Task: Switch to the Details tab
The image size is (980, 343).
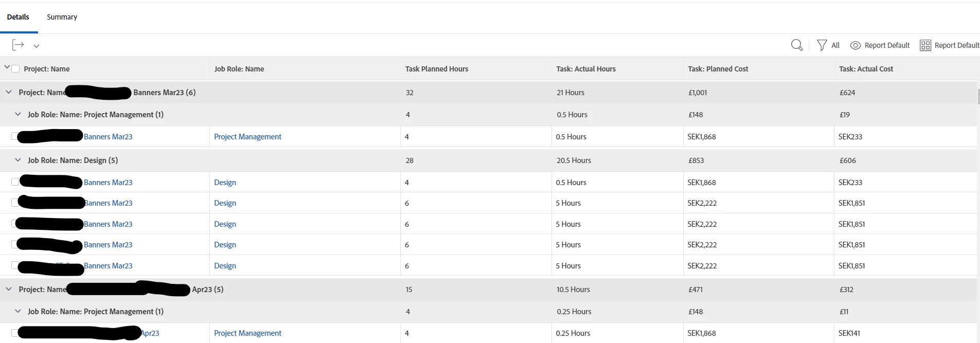Action: (x=18, y=17)
